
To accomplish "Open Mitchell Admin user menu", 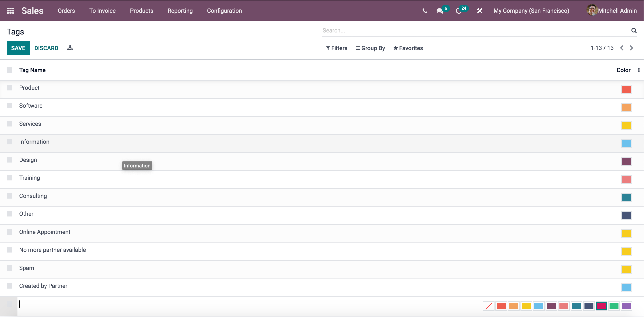I will pos(612,11).
